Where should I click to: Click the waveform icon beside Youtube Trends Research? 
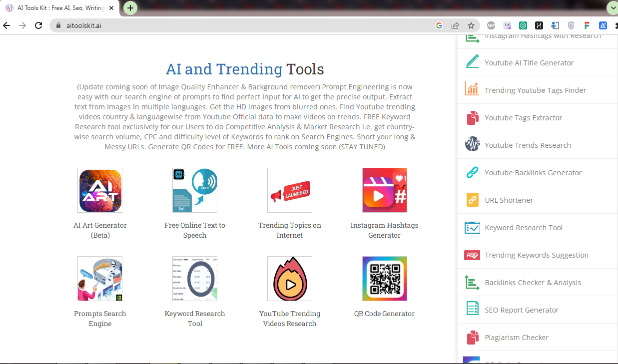tap(472, 144)
